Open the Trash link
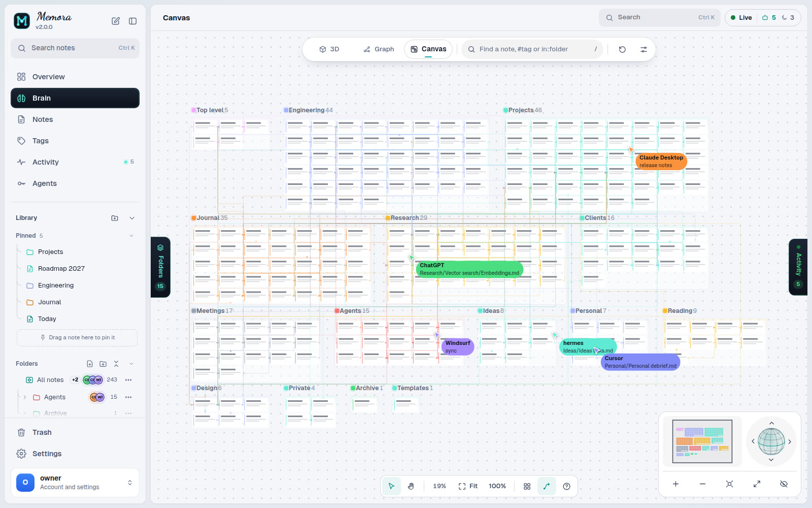Screen dimensions: 812x508 tap(75, 432)
